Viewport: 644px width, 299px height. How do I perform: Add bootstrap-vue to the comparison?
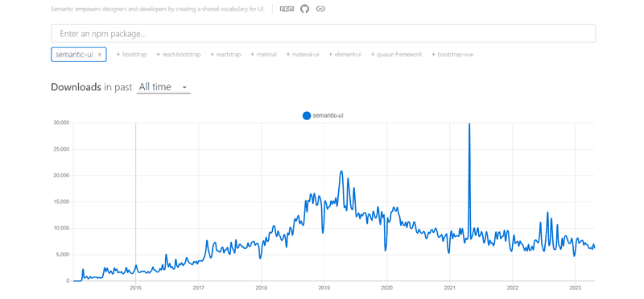[x=452, y=54]
